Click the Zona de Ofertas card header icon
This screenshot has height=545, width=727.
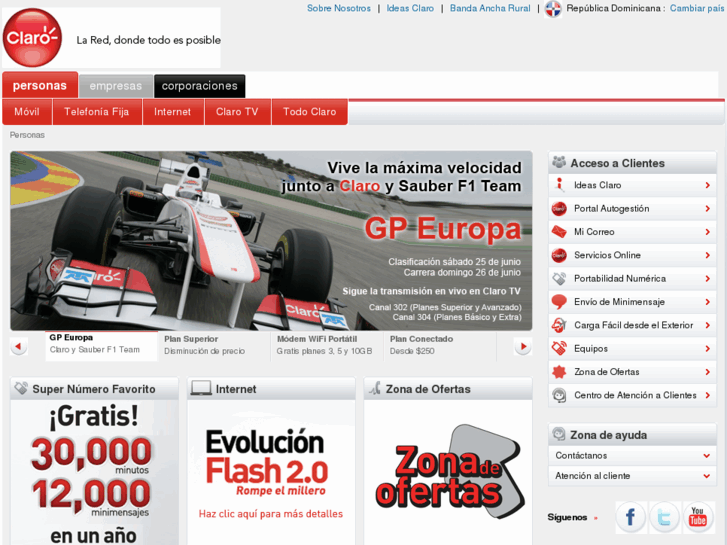pyautogui.click(x=375, y=388)
